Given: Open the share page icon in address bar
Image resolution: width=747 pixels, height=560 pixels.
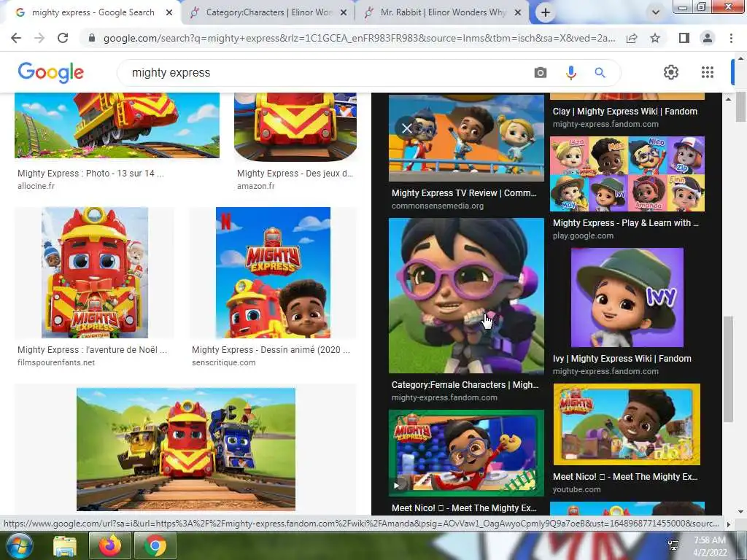Looking at the screenshot, I should pyautogui.click(x=632, y=38).
